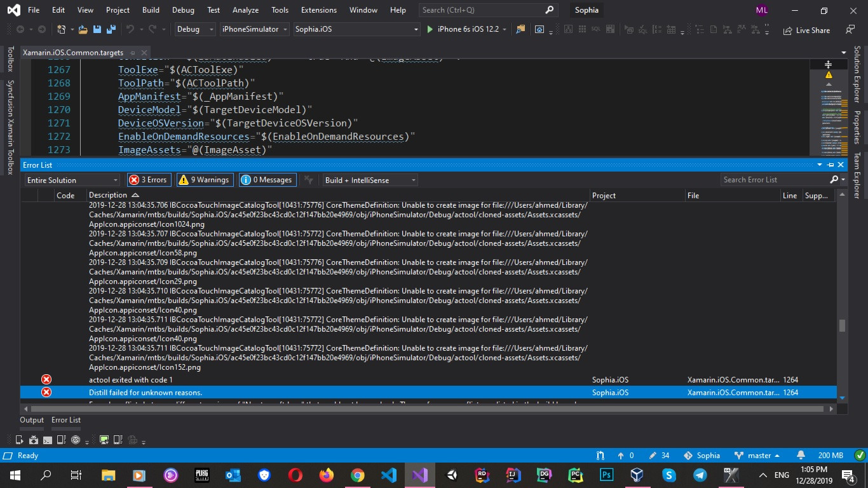Close the Xamarin.iOS.Common.targets tab

click(x=143, y=53)
